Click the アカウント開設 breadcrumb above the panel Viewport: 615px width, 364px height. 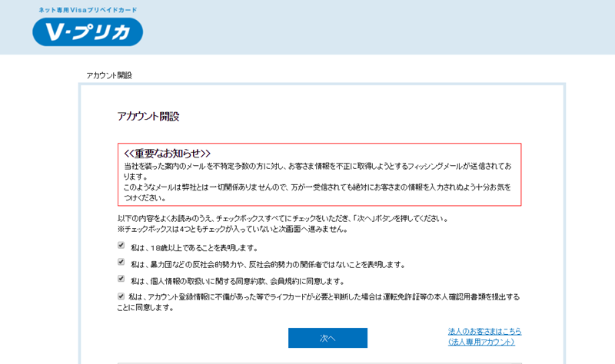(109, 75)
